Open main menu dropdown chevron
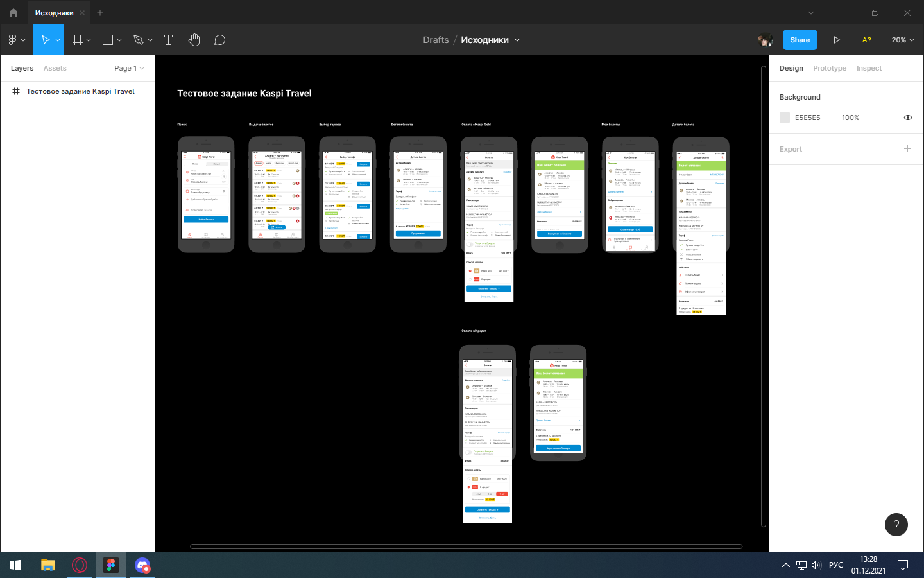This screenshot has height=578, width=924. tap(23, 40)
